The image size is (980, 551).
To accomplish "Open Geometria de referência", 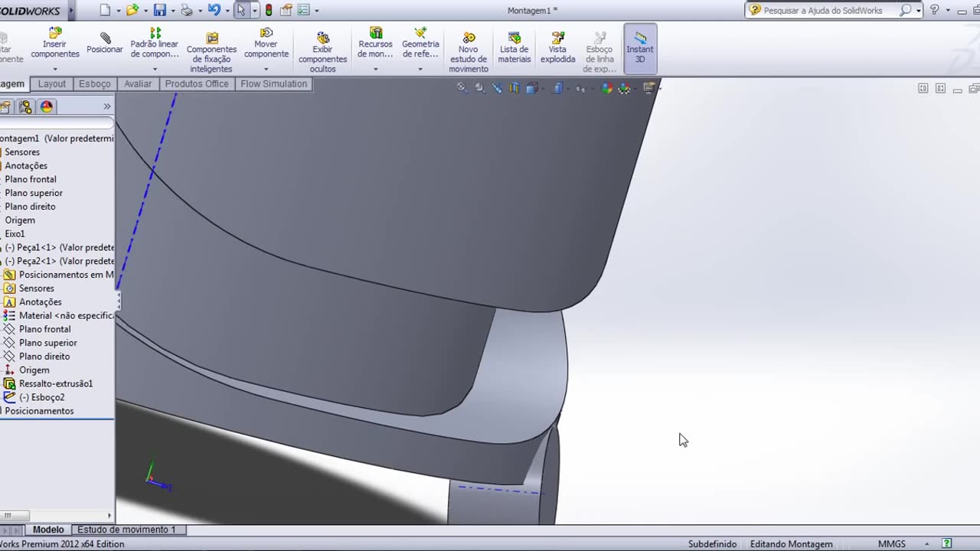I will [420, 43].
